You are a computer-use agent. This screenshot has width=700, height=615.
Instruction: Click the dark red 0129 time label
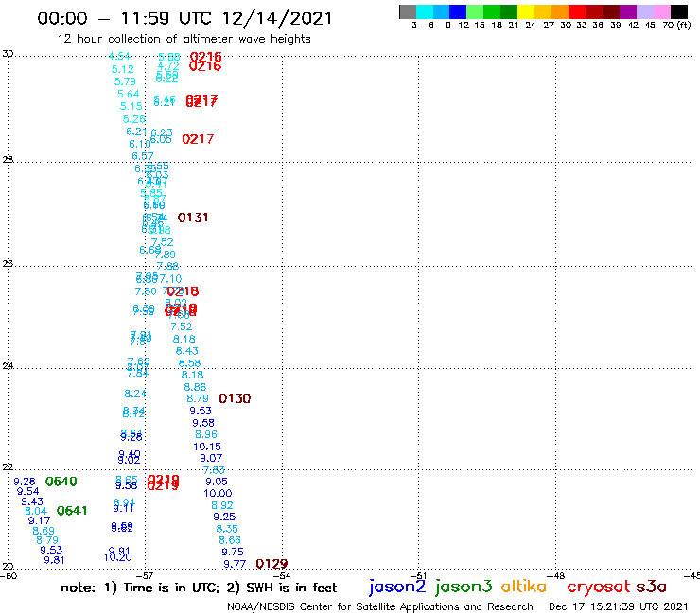click(x=271, y=564)
